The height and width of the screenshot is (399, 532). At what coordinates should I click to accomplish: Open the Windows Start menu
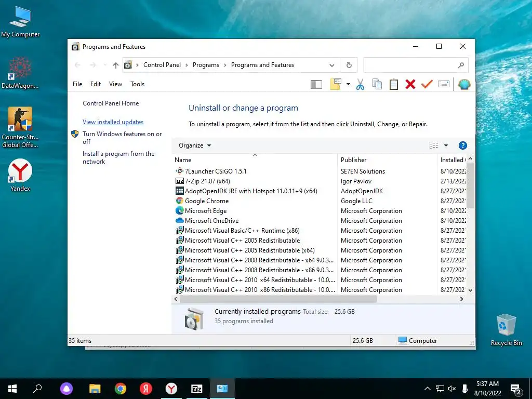12,389
